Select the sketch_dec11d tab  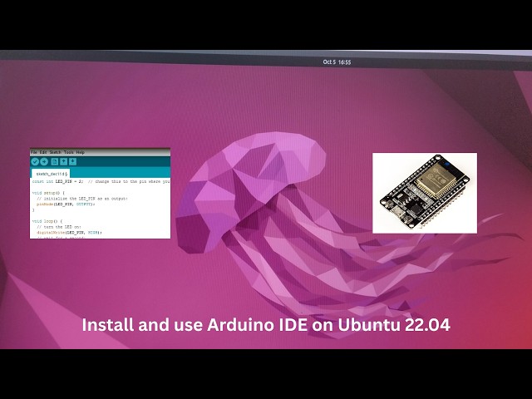click(51, 174)
